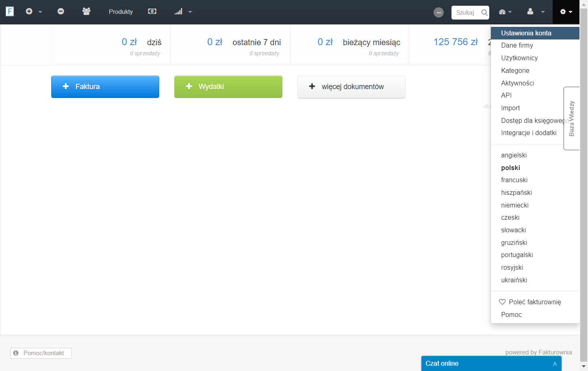588x371 pixels.
Task: Click the więcej dokumentów button
Action: [351, 87]
